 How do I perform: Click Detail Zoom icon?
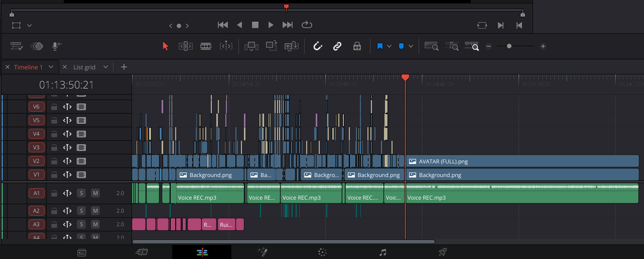pyautogui.click(x=451, y=47)
